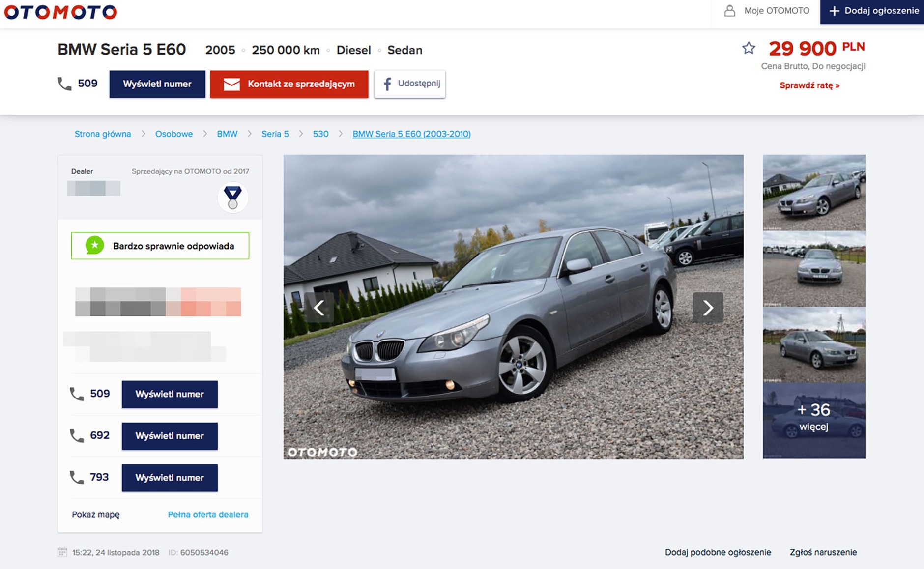Click Kontakt ze sprzedającym button
The width and height of the screenshot is (924, 569).
click(x=289, y=84)
